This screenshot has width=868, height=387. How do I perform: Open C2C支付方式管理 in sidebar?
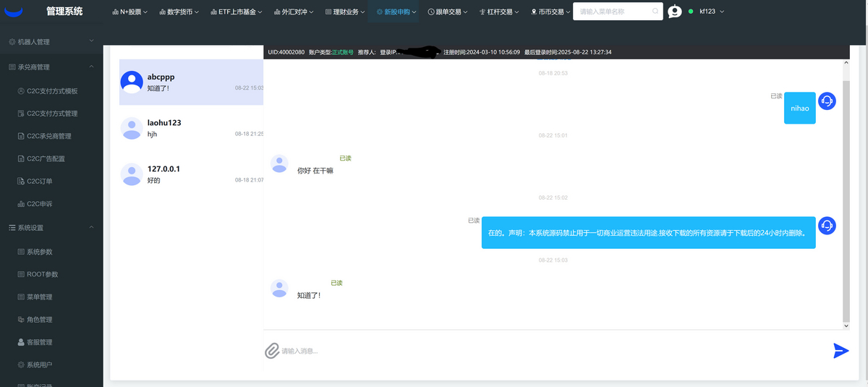pos(51,114)
